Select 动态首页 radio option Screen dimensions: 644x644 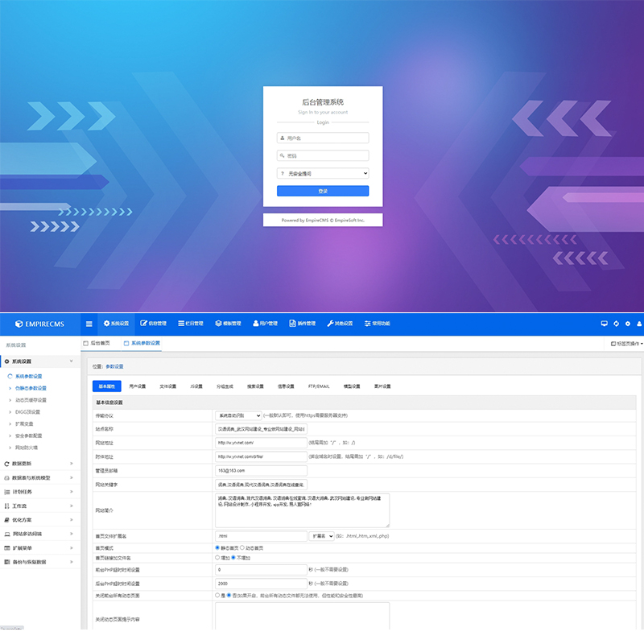(242, 547)
